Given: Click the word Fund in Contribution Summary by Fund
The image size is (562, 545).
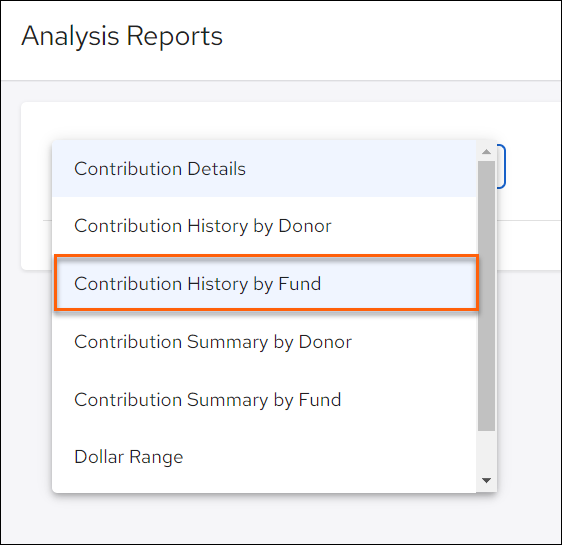Looking at the screenshot, I should point(320,400).
